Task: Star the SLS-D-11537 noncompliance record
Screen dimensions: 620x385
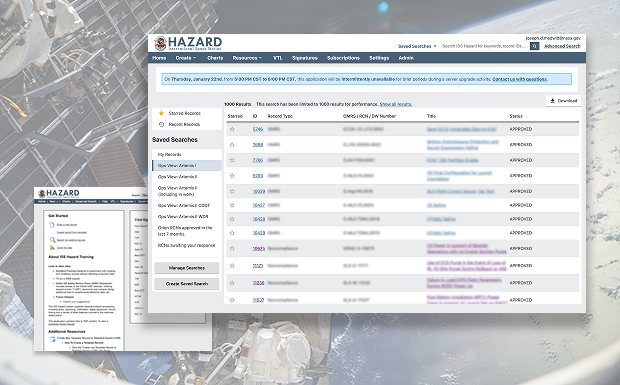Action: [x=232, y=300]
